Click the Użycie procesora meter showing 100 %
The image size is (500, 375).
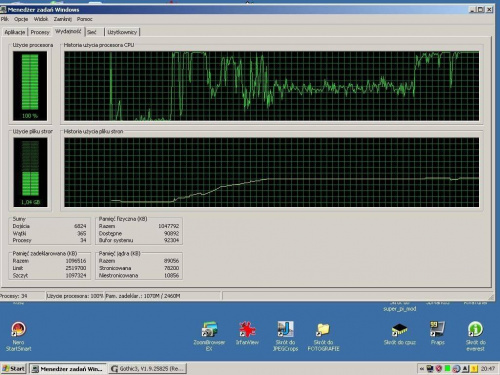click(30, 86)
